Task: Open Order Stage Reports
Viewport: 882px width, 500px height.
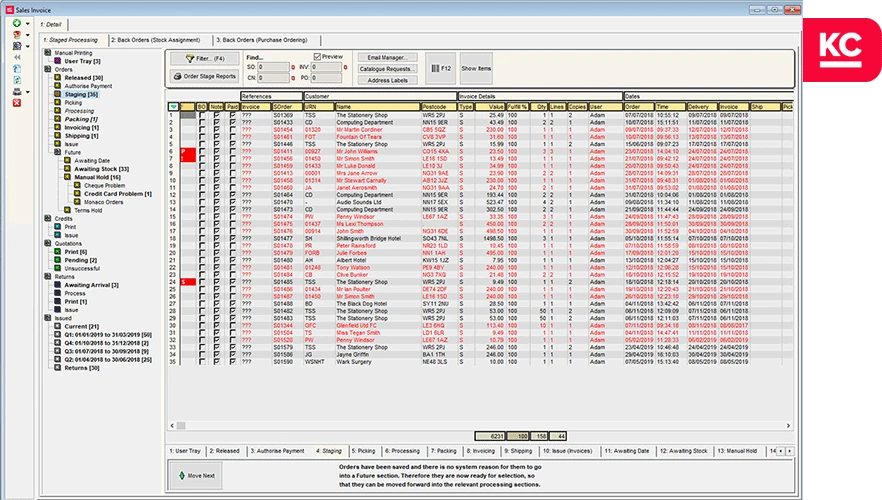Action: coord(205,76)
